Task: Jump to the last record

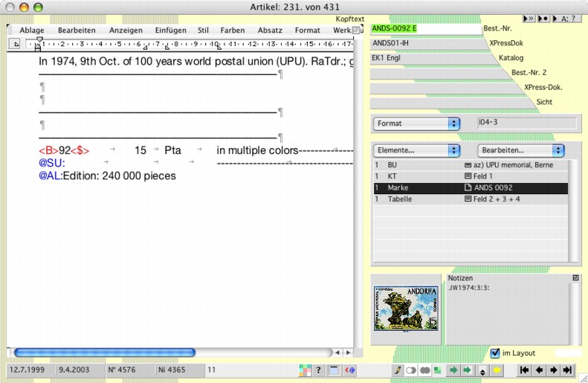Action: pos(568,370)
